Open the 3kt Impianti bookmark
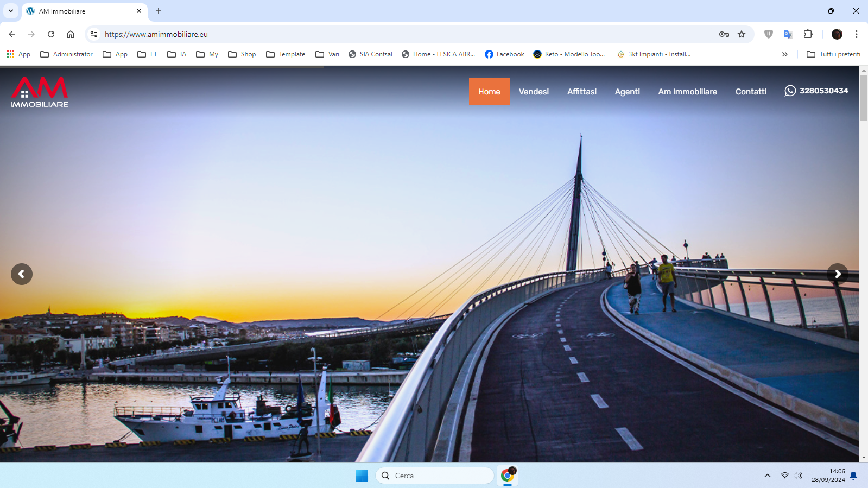Screen dimensions: 868x488 [x=654, y=54]
